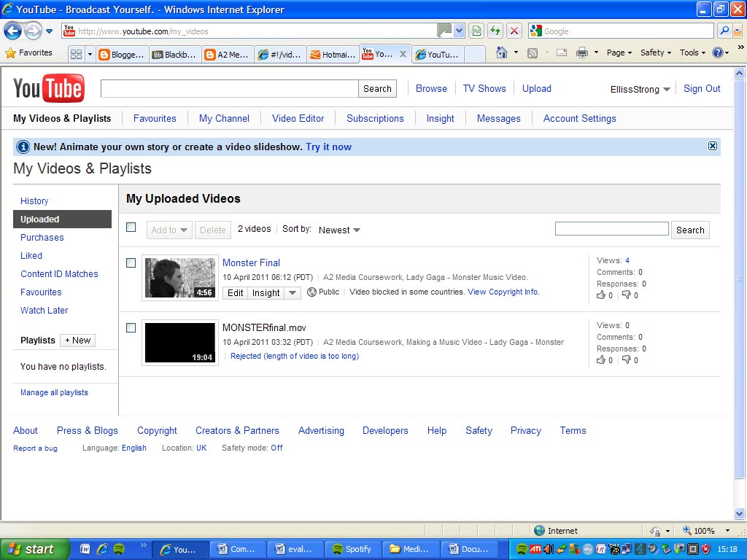Click the Monster Final video thumbnail
The height and width of the screenshot is (560, 747).
click(180, 278)
